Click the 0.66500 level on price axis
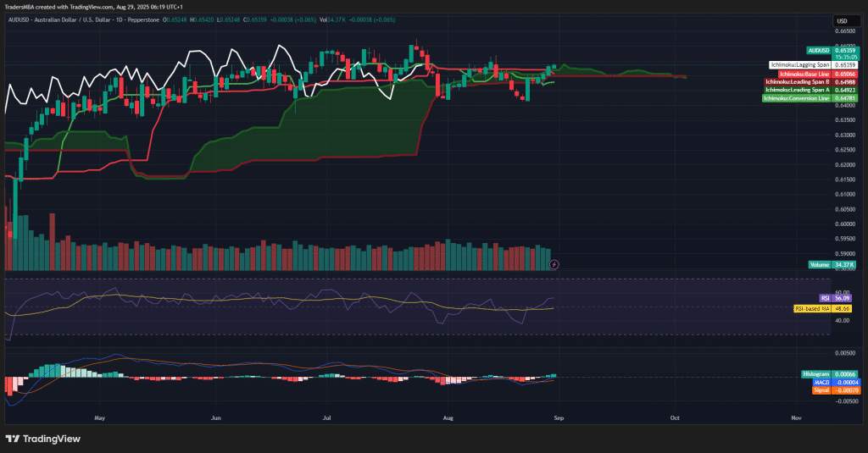868x453 pixels. click(843, 30)
